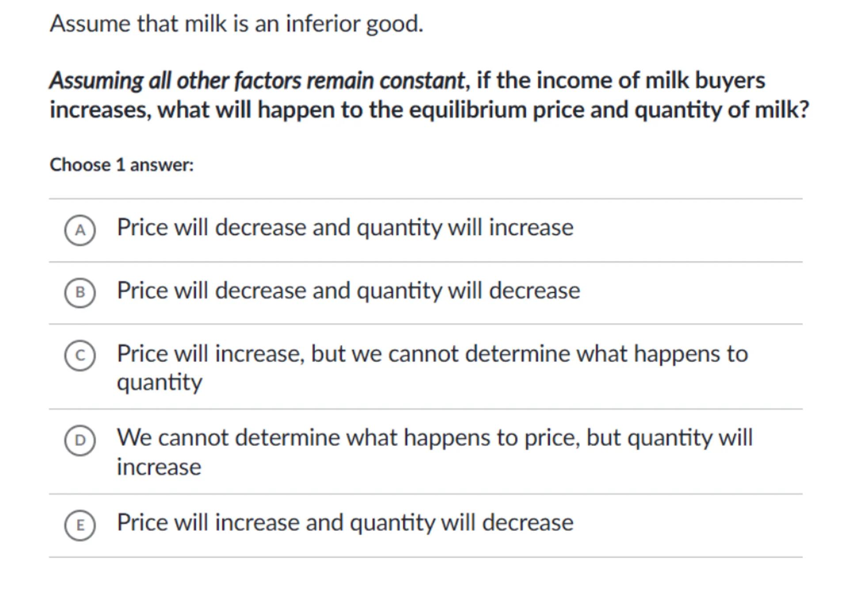The height and width of the screenshot is (600, 868).
Task: Choose the option C circle
Action: 80,355
